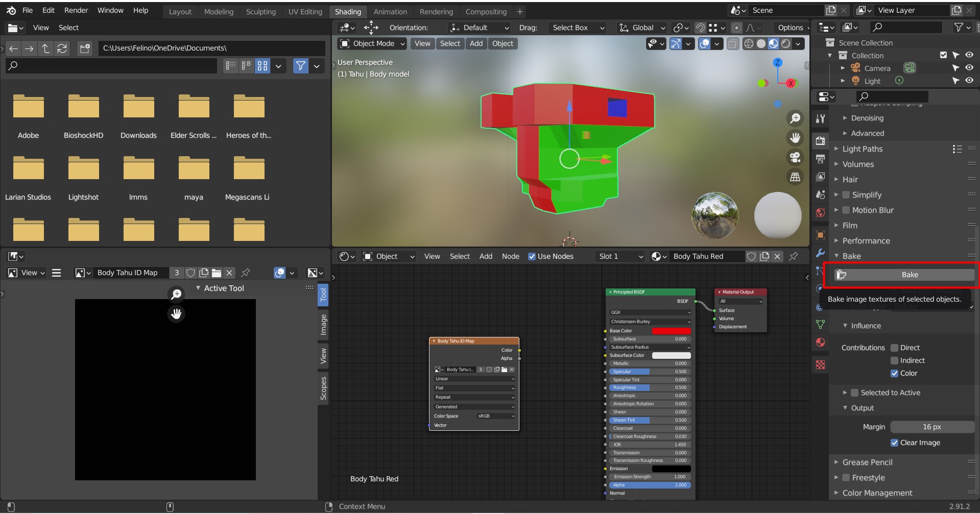The image size is (980, 514).
Task: Click the viewport Add menu button
Action: pyautogui.click(x=476, y=44)
